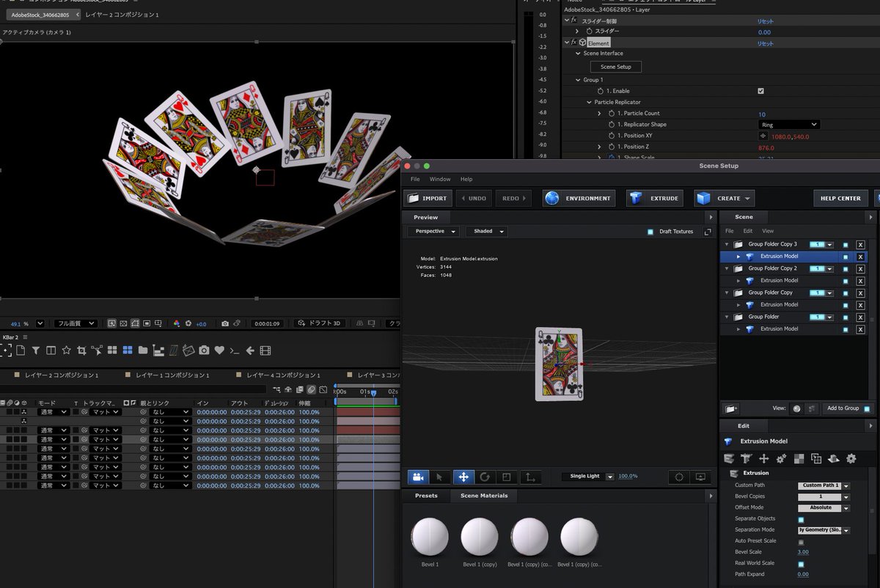
Task: Toggle the Auto Preset Scale checkbox
Action: [x=801, y=542]
